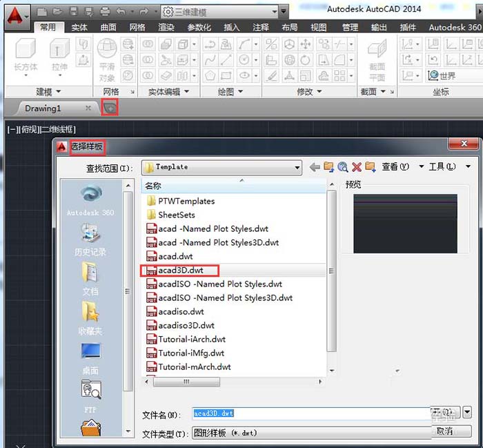The height and width of the screenshot is (448, 483).
Task: Open the 文件类型 file type dropdown
Action: click(x=312, y=433)
